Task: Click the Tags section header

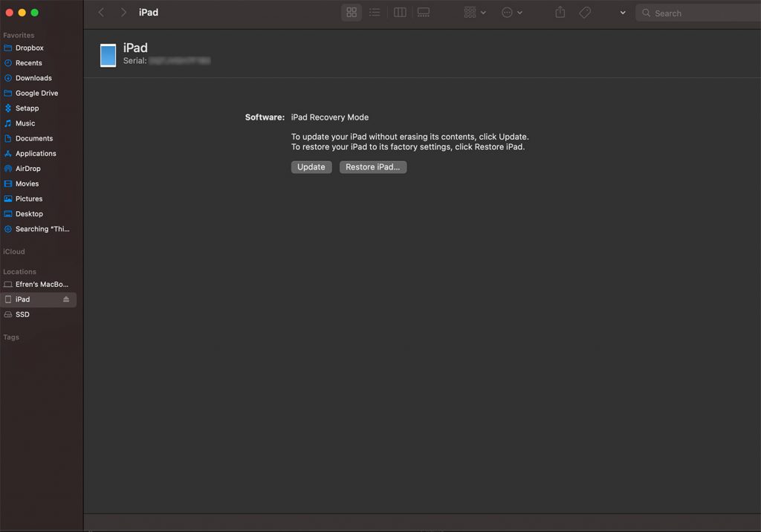Action: (x=11, y=337)
